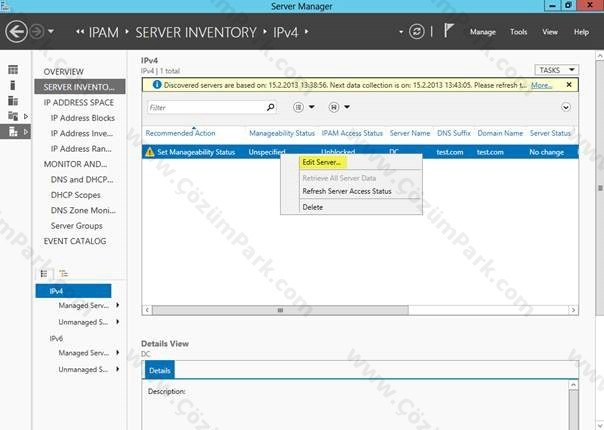Screen dimensions: 604x430
Task: Switch to tree view icon above IPv4 tree
Action: click(x=64, y=274)
